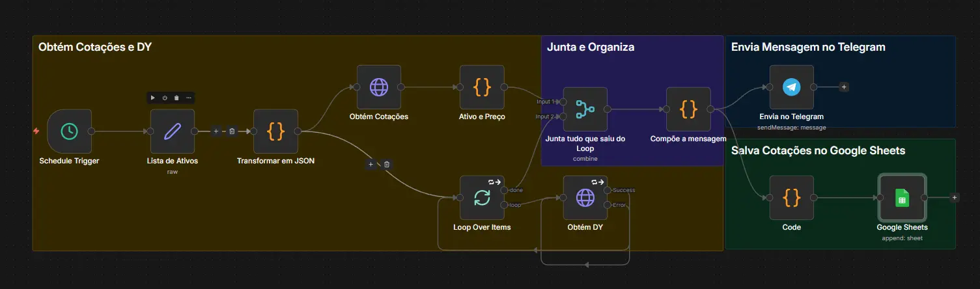980x289 pixels.
Task: Select the Obtém DY globe node
Action: pyautogui.click(x=585, y=198)
